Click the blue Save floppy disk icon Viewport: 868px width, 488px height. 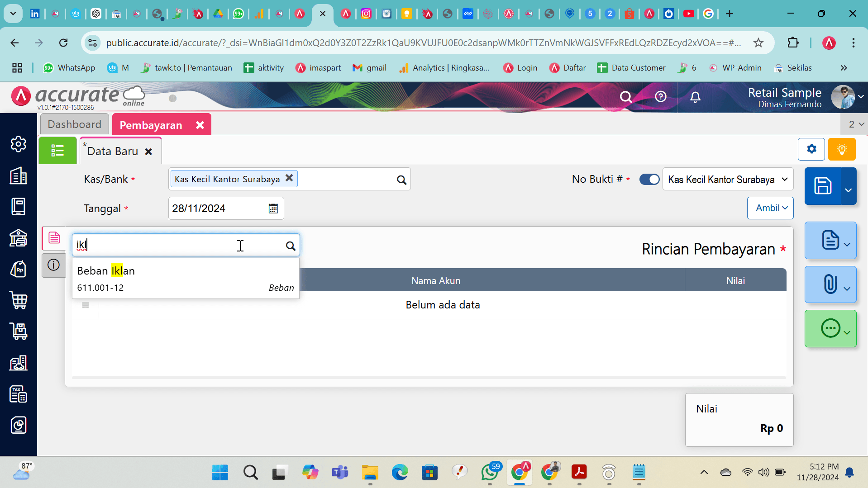click(822, 186)
